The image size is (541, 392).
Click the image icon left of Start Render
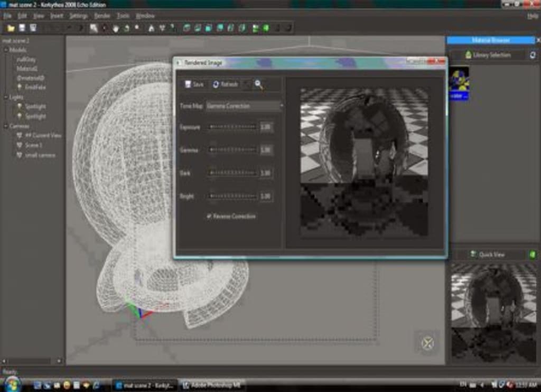[x=255, y=28]
